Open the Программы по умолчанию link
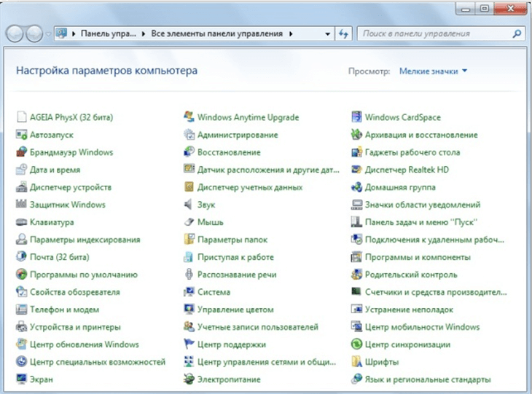This screenshot has height=394, width=532. click(84, 275)
